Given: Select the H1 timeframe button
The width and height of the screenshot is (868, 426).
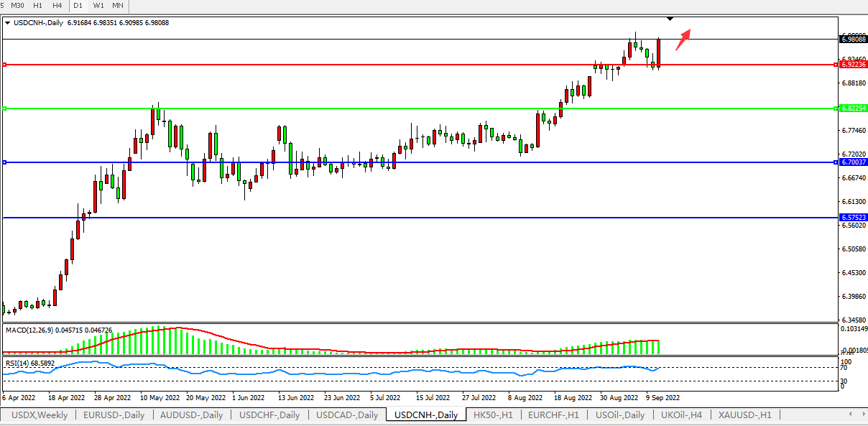Looking at the screenshot, I should (x=38, y=6).
